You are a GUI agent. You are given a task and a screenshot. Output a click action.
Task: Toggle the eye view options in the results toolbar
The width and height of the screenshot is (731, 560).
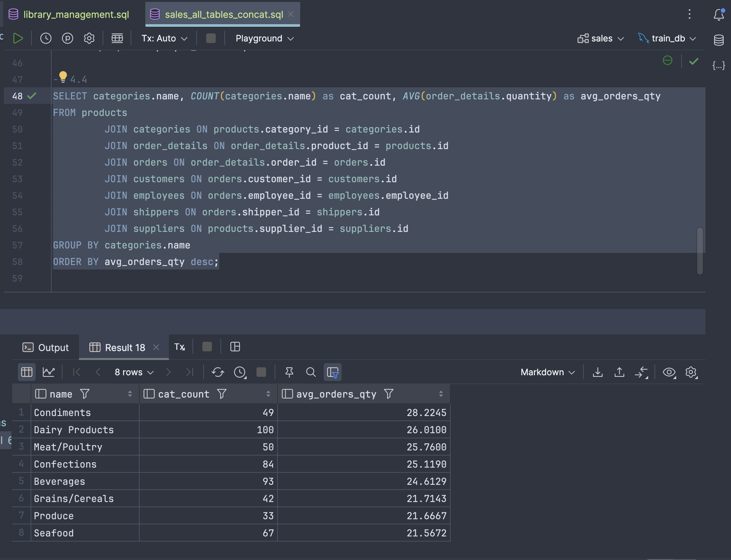point(669,372)
